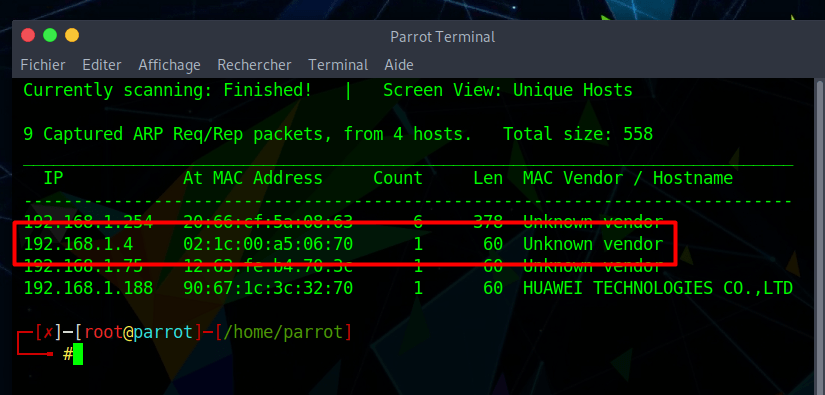The width and height of the screenshot is (825, 395).
Task: Open the Editer menu
Action: click(102, 65)
